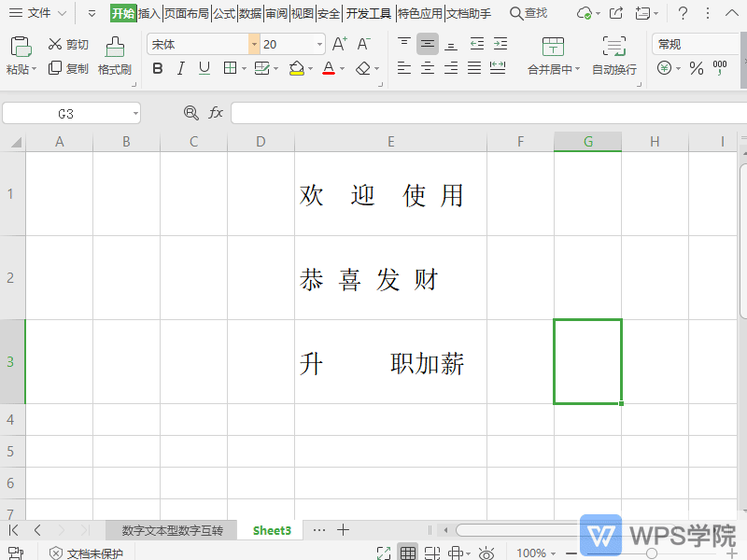Click the increase font size icon
The image size is (747, 560).
click(x=339, y=44)
